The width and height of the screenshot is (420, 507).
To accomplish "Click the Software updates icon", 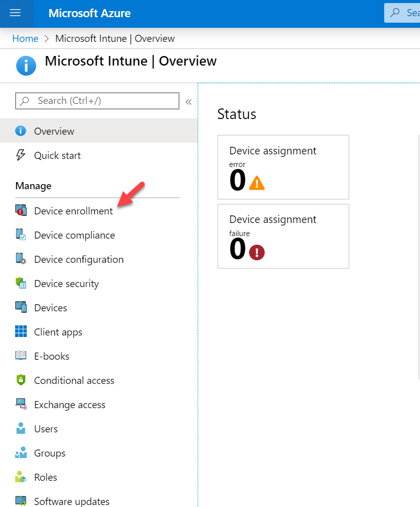I will pyautogui.click(x=21, y=501).
